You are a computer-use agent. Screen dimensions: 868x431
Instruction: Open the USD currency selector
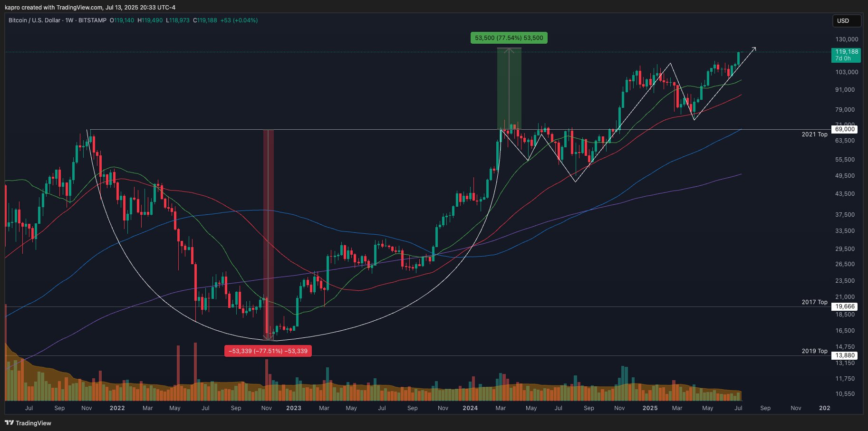pyautogui.click(x=846, y=21)
